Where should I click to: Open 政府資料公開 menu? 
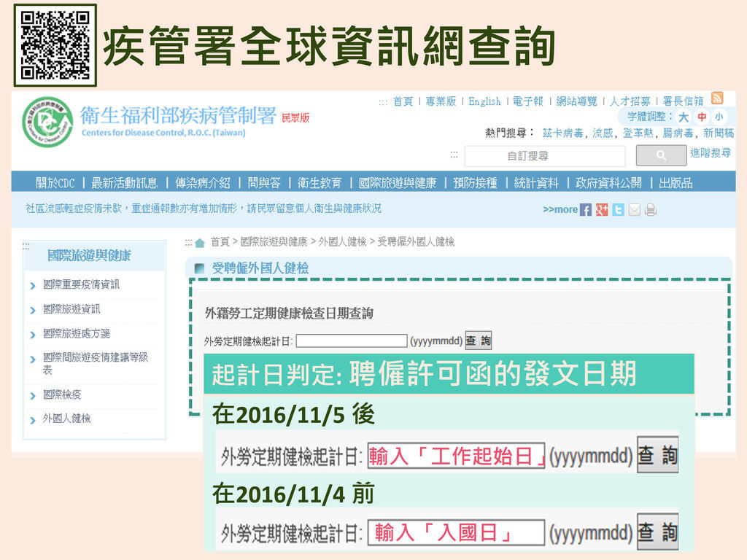tap(608, 183)
